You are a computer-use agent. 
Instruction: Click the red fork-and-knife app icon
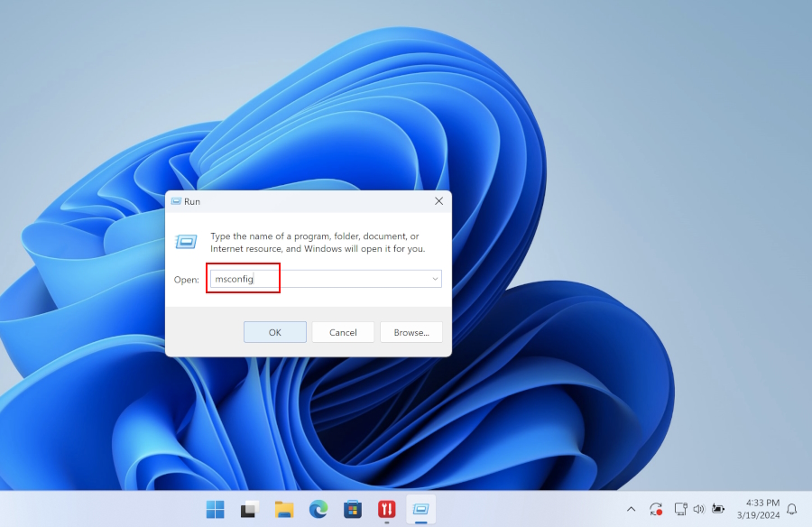(x=387, y=509)
